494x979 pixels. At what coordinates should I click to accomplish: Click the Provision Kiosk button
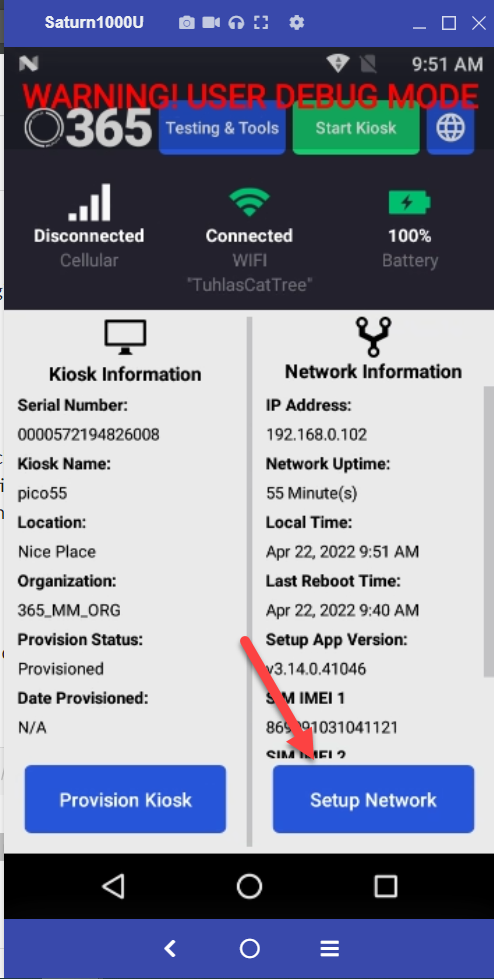[126, 800]
